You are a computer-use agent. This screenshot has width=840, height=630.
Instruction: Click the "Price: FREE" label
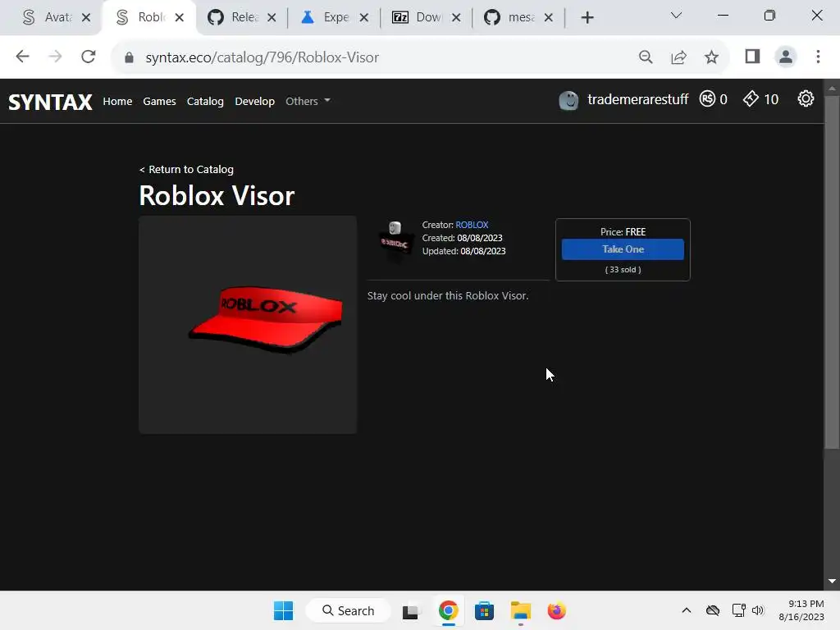pos(623,232)
